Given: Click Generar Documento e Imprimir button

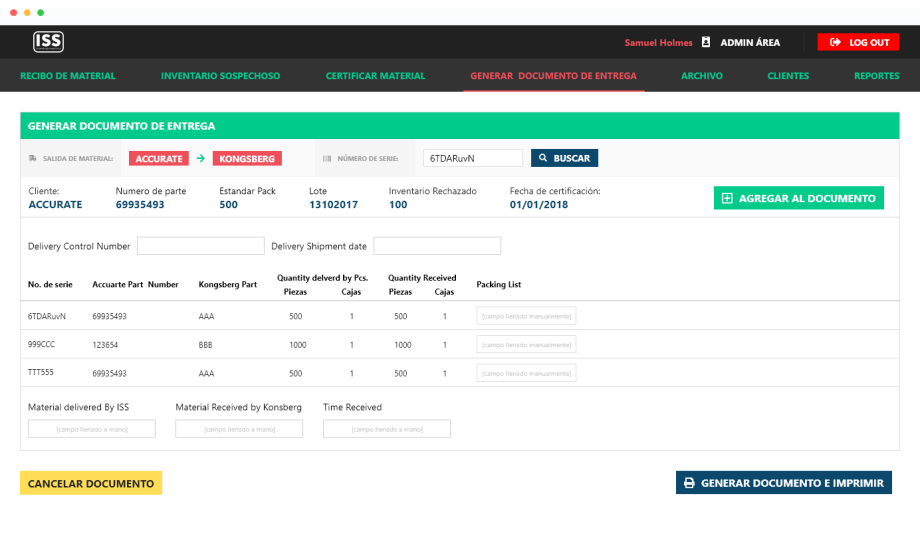Looking at the screenshot, I should (784, 483).
